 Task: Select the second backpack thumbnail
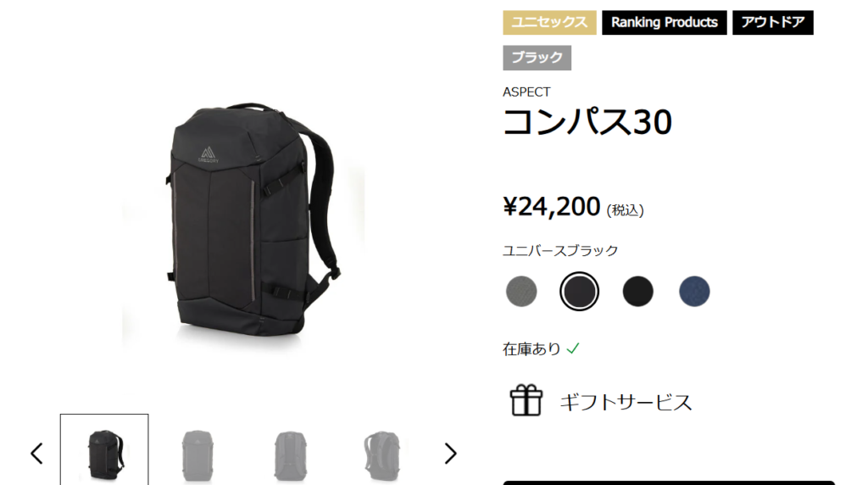pos(198,454)
